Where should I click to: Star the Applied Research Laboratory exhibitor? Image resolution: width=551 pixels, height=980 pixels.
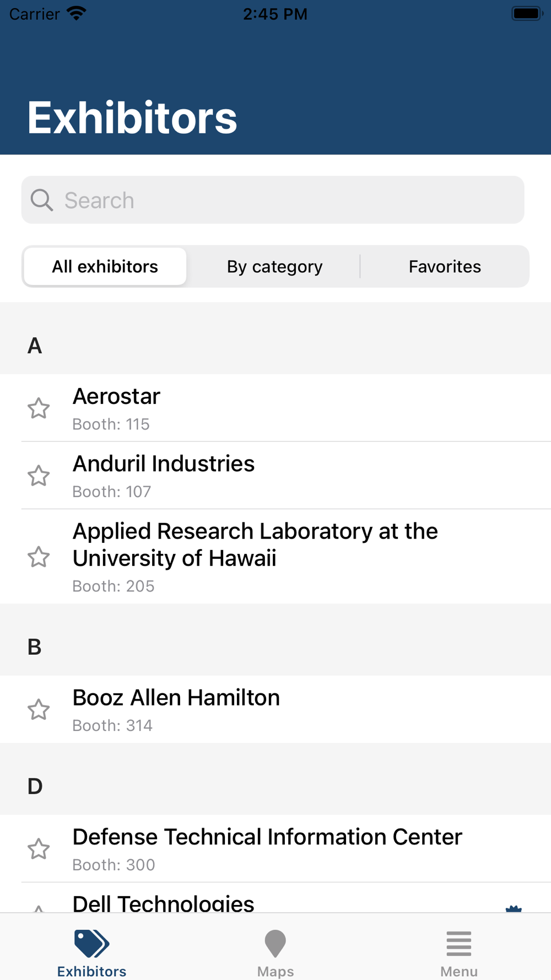tap(39, 557)
